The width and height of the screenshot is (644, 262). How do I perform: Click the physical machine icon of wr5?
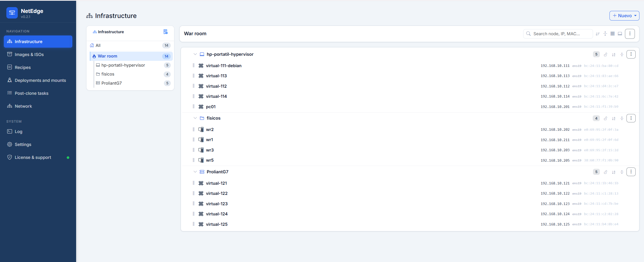point(201,160)
